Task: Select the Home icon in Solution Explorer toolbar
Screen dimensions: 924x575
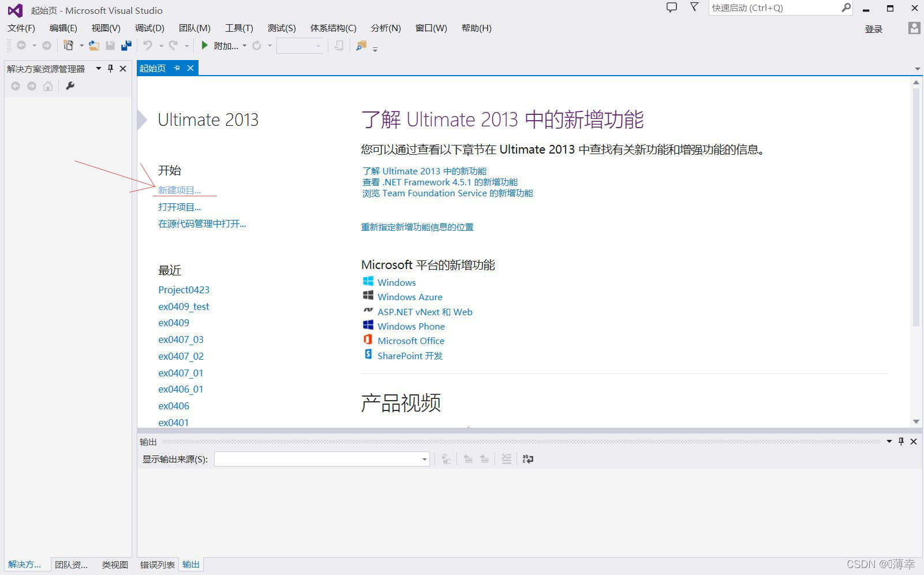Action: (x=48, y=87)
